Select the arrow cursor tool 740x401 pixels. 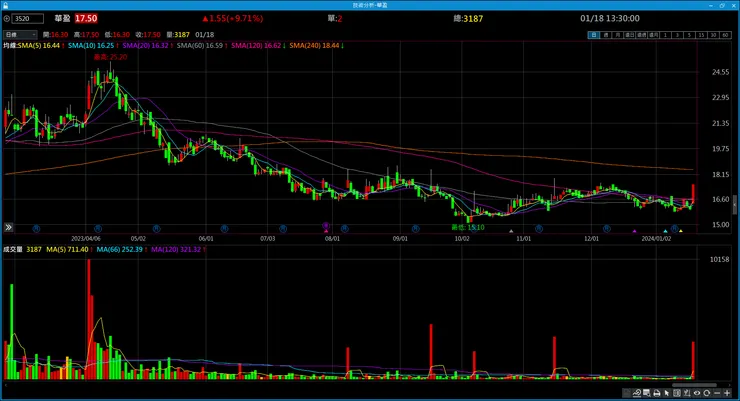pyautogui.click(x=667, y=393)
